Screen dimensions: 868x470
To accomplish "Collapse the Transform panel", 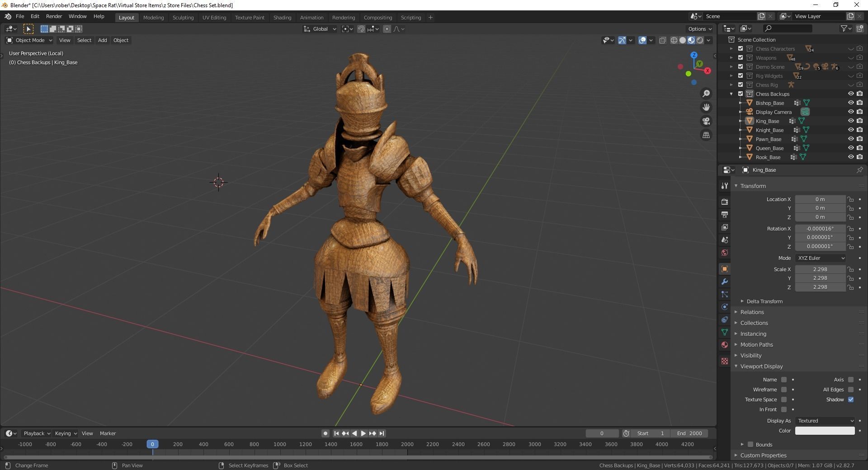I will point(736,186).
